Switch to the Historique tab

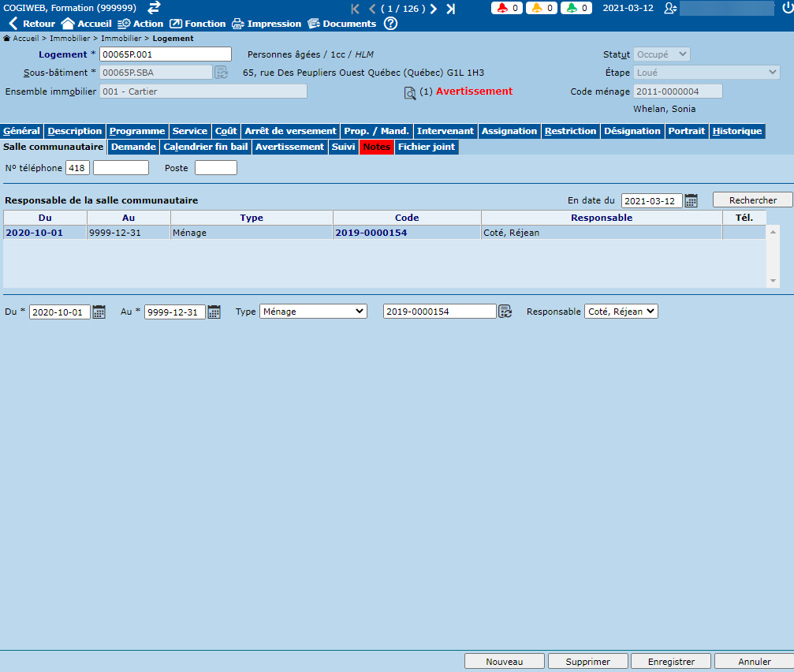pos(736,131)
